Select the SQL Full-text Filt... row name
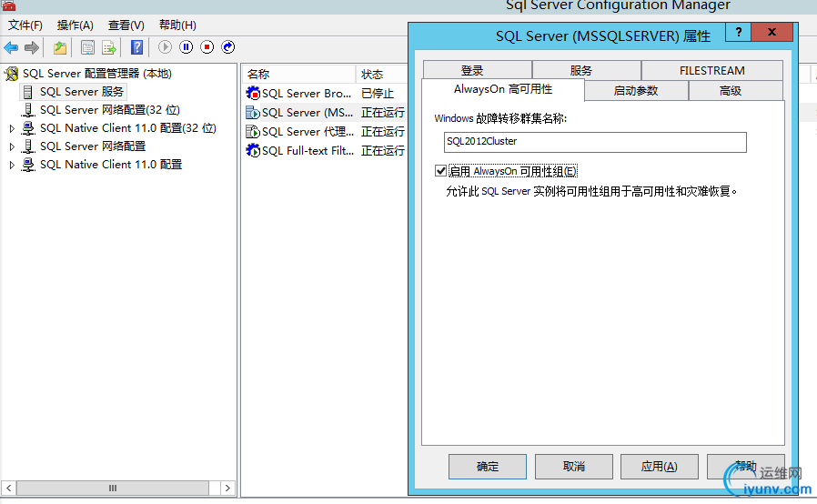The height and width of the screenshot is (504, 817). pyautogui.click(x=308, y=151)
